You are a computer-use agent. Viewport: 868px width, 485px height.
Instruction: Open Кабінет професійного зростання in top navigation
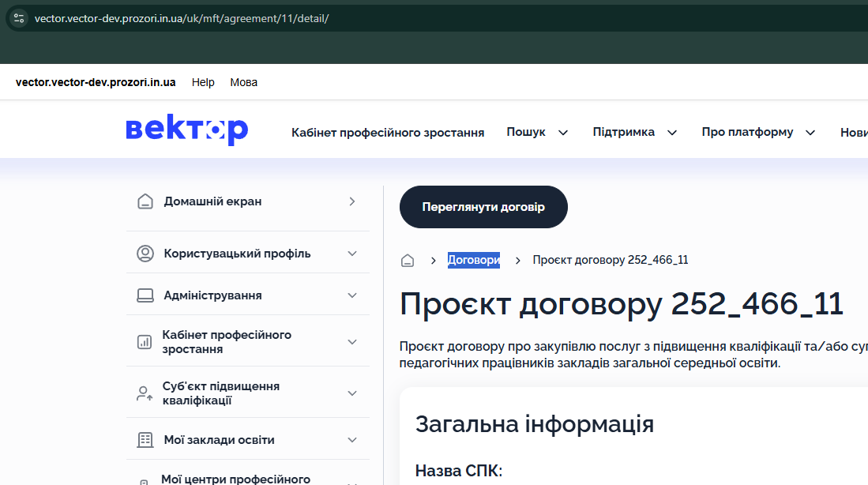388,133
